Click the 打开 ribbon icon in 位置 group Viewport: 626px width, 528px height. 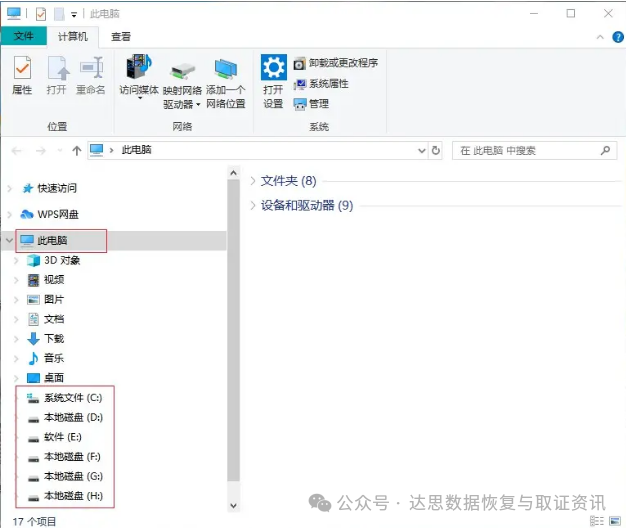tap(57, 75)
